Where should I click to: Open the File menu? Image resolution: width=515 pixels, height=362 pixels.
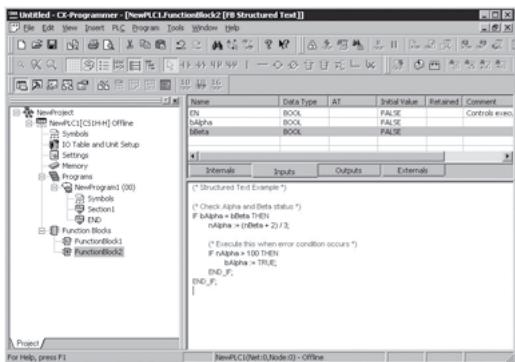(x=29, y=28)
